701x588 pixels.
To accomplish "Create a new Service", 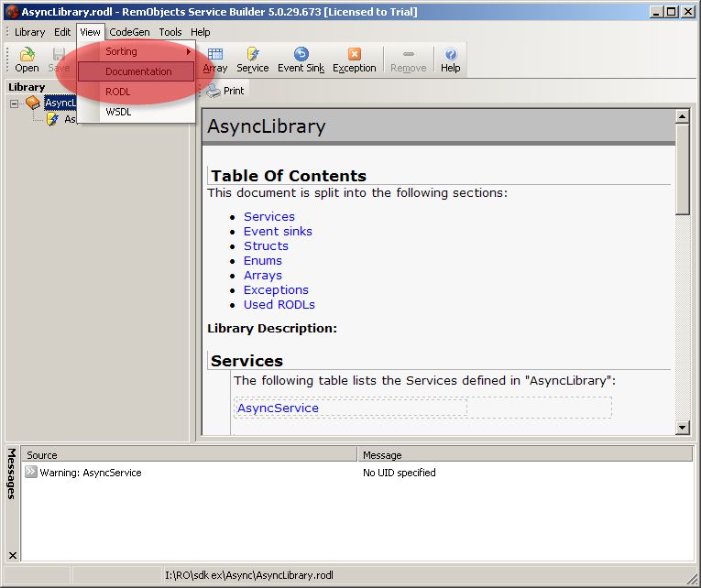I will [253, 60].
